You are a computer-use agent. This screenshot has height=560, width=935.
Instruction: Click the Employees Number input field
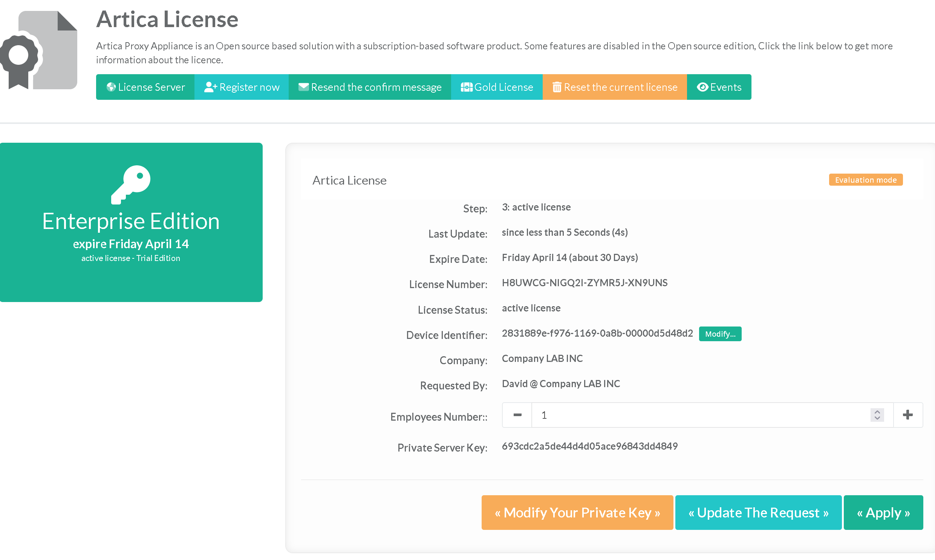pos(699,415)
